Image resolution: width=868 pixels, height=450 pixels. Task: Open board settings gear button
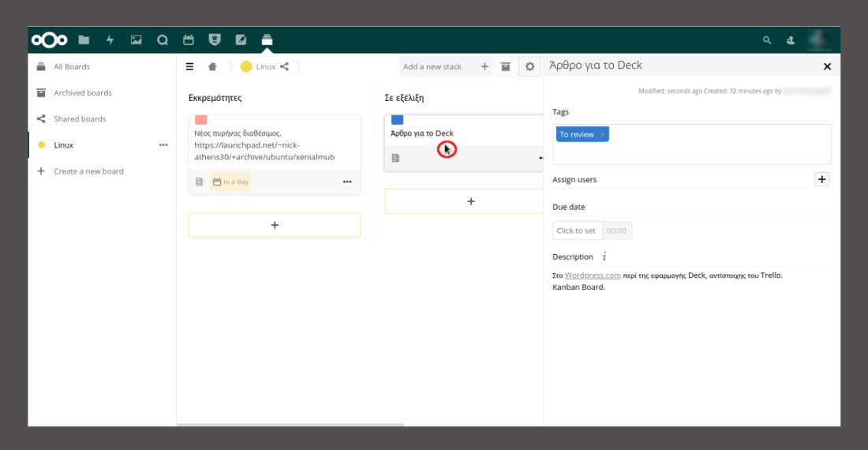(530, 67)
